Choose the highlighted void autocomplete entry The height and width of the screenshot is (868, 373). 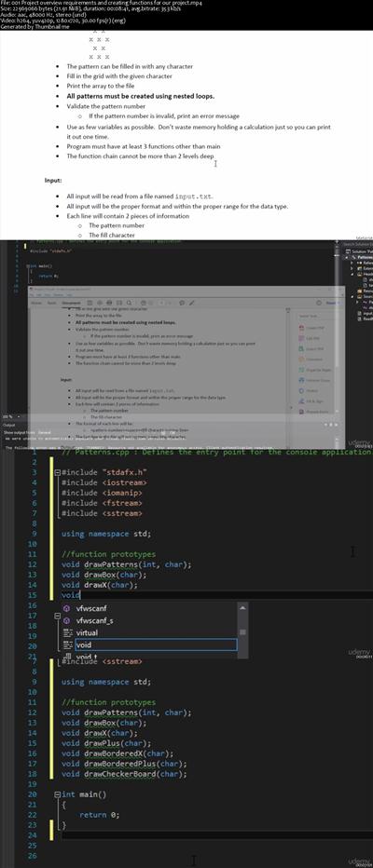[149, 644]
